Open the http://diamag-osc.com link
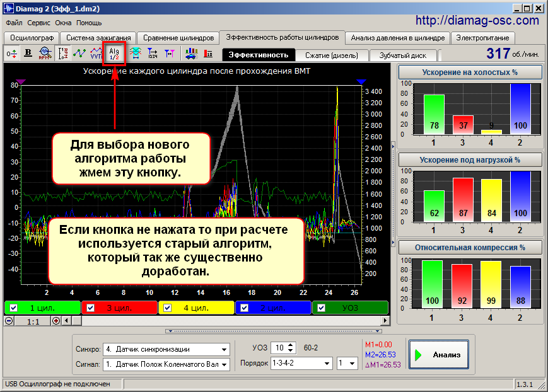548x392 pixels. (x=477, y=21)
